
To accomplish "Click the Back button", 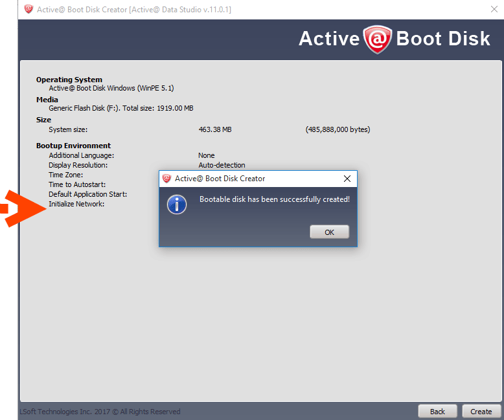I will [437, 412].
